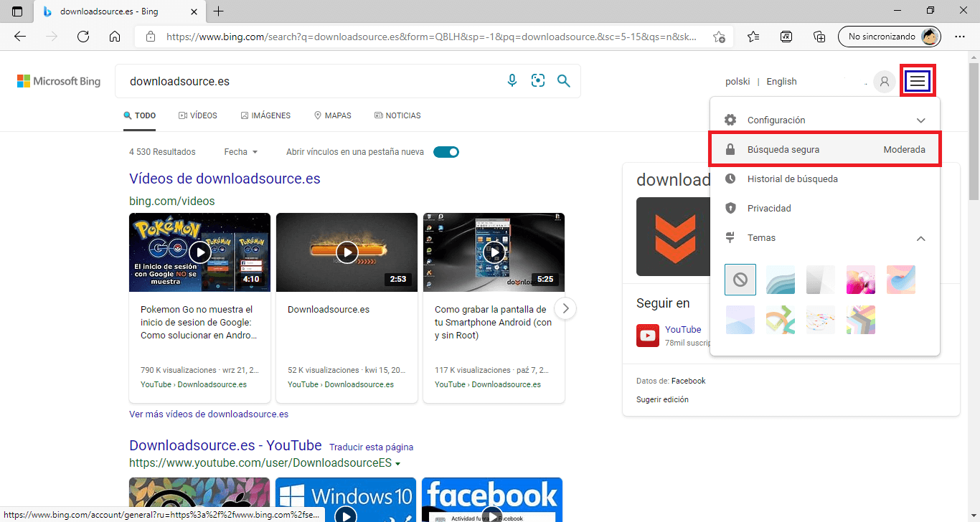Open the tab actions menu icon
The height and width of the screenshot is (522, 980).
point(17,11)
